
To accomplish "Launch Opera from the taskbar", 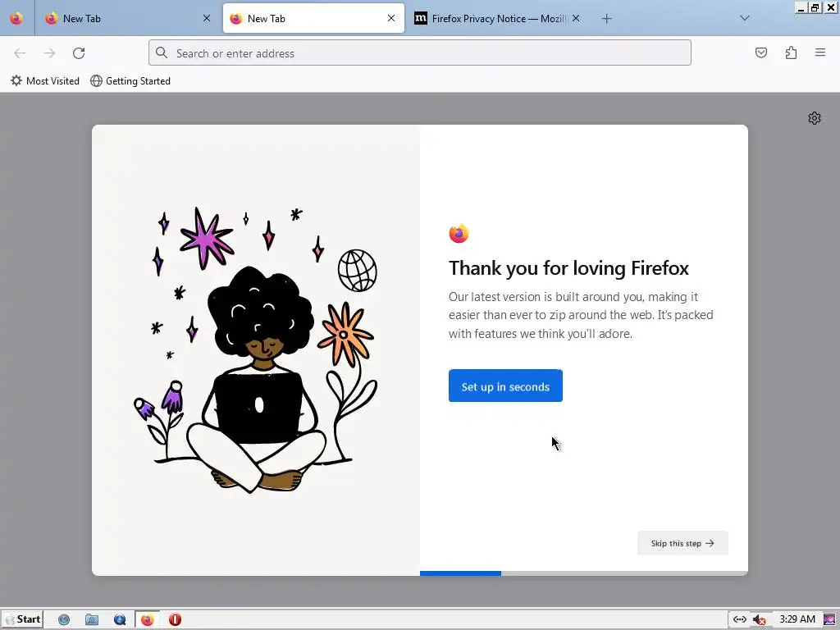I will pyautogui.click(x=175, y=620).
